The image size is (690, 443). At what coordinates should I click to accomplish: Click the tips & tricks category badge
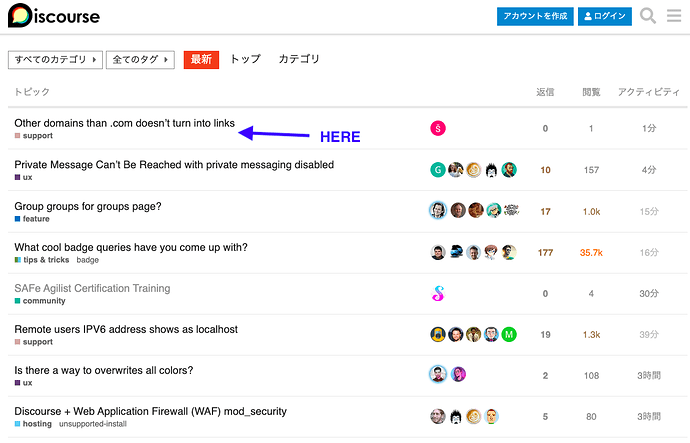click(42, 260)
